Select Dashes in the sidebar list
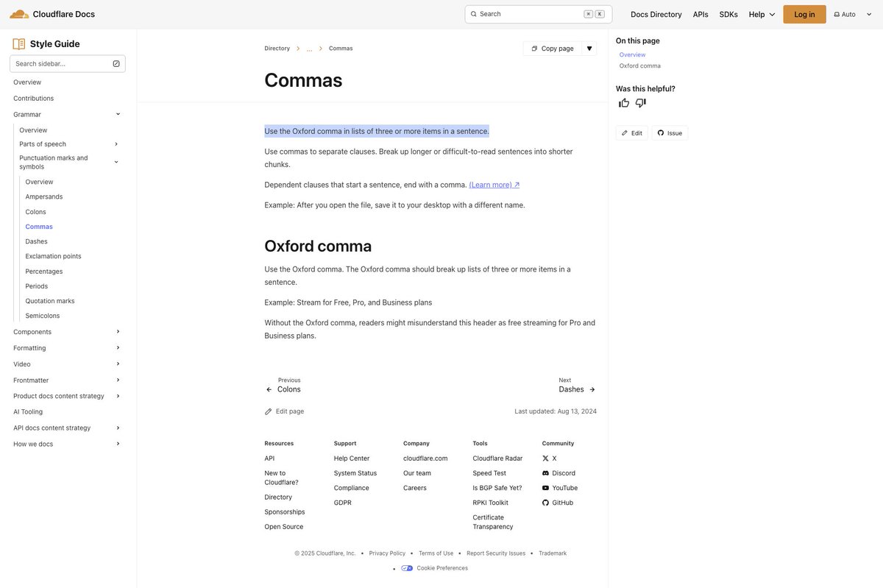The image size is (883, 588). (x=36, y=241)
